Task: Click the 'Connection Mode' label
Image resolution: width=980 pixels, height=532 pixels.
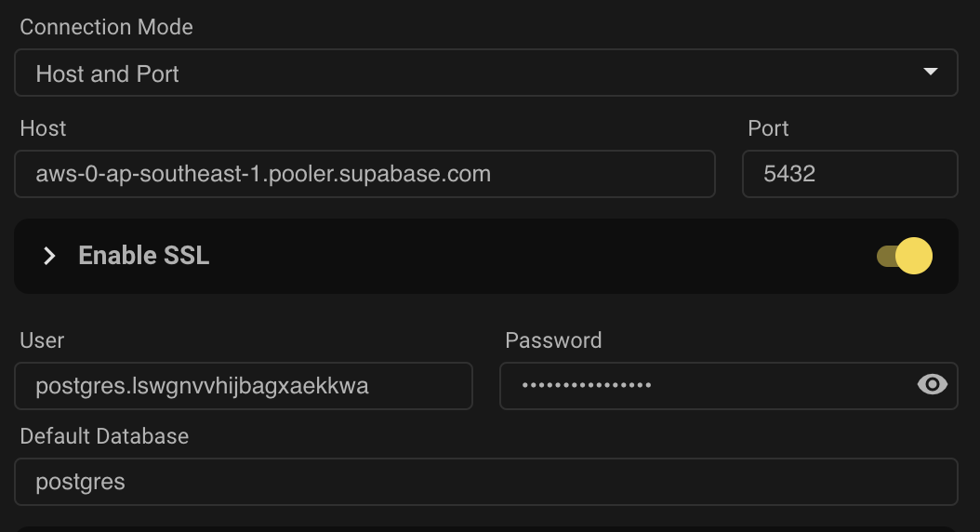Action: 106,27
